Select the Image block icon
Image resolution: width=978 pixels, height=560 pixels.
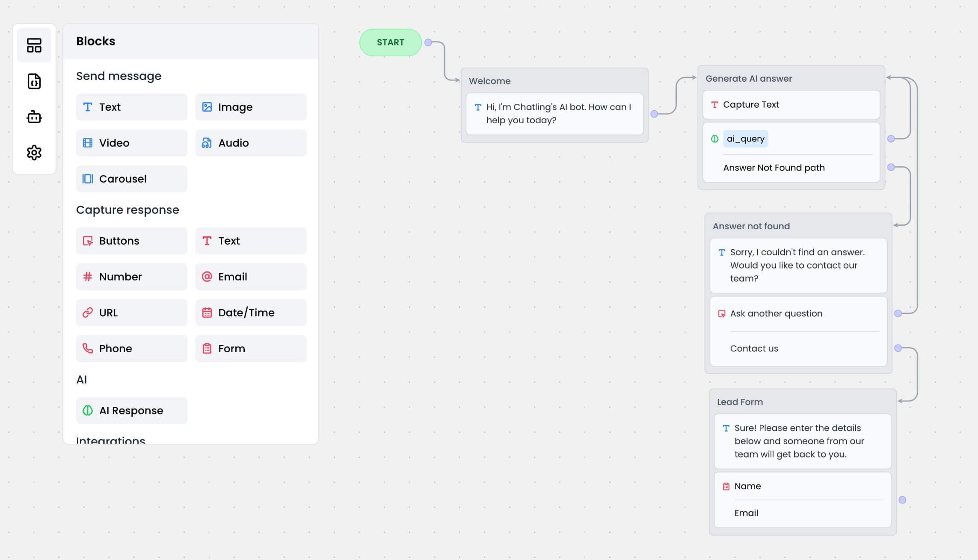click(x=207, y=107)
